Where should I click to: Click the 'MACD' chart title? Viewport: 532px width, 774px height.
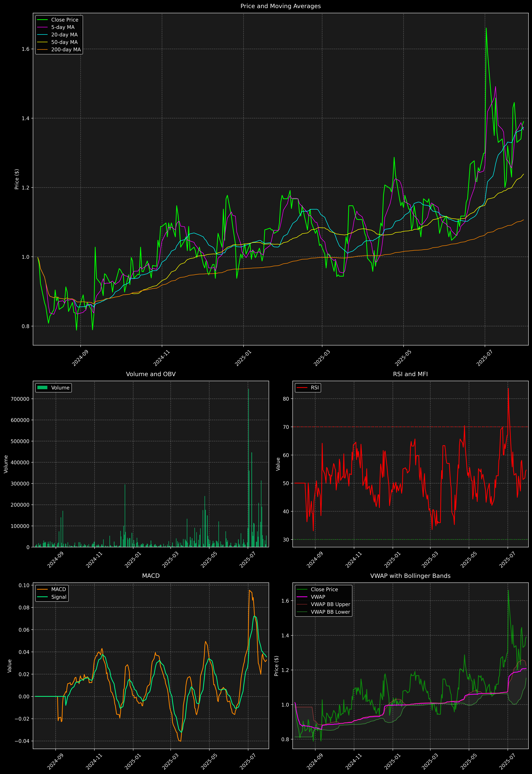[151, 576]
